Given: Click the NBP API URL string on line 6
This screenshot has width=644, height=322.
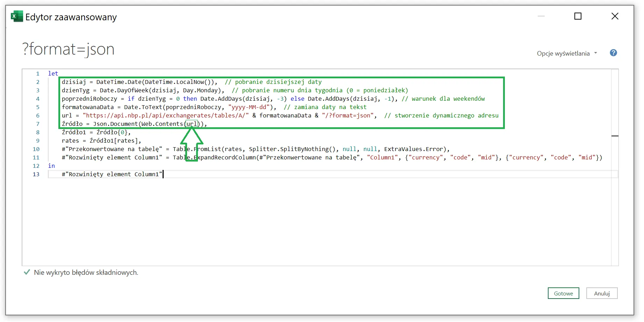Looking at the screenshot, I should click(165, 115).
